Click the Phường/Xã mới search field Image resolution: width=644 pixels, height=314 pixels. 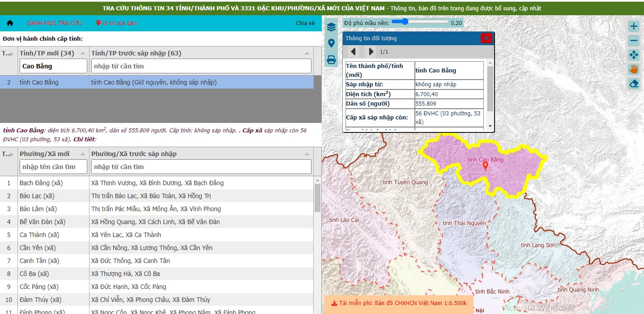tap(53, 167)
